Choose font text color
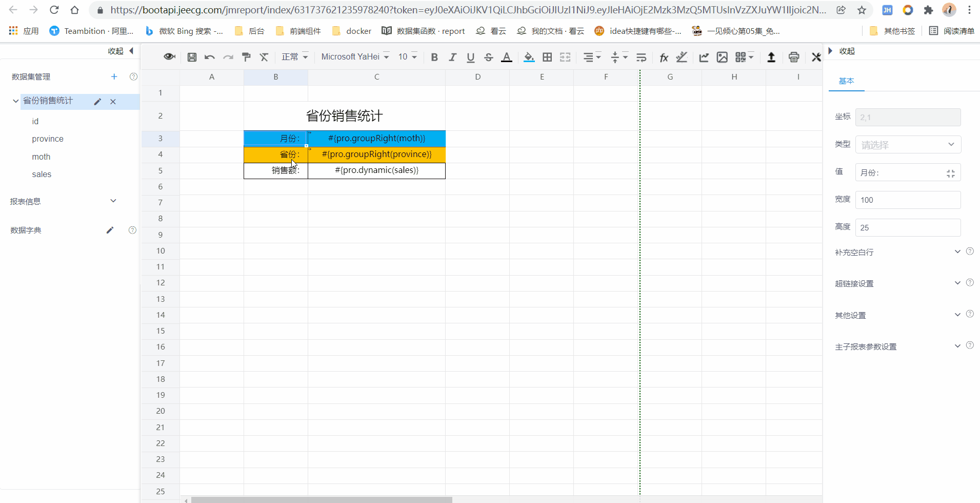Viewport: 980px width, 503px height. click(x=507, y=57)
